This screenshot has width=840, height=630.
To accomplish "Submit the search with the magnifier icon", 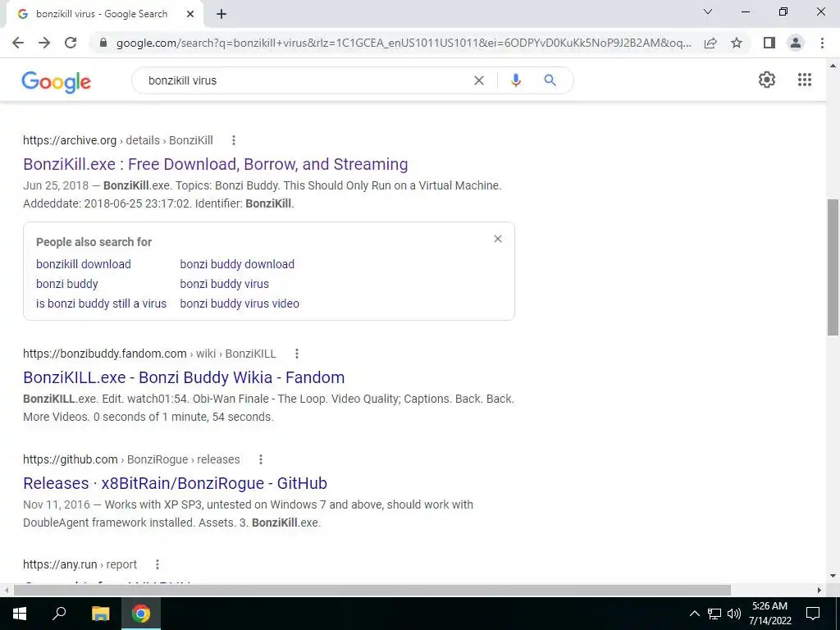I will click(550, 80).
